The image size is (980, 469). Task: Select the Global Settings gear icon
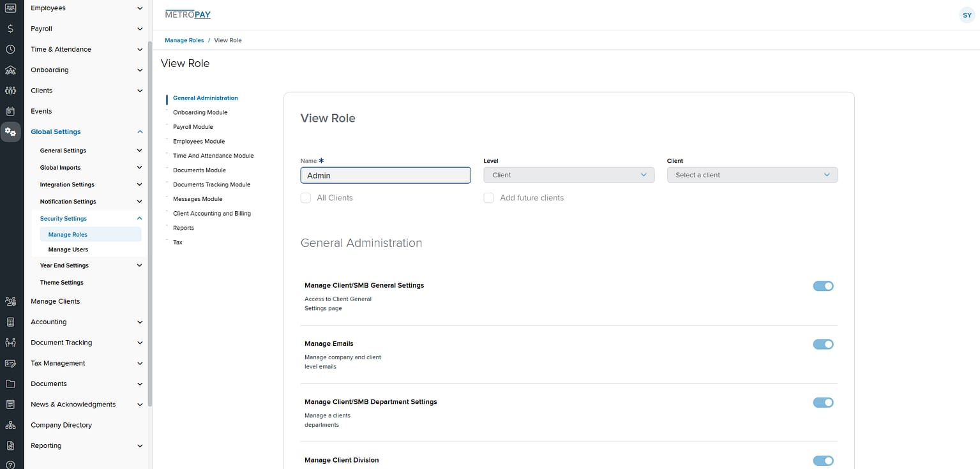pos(10,132)
